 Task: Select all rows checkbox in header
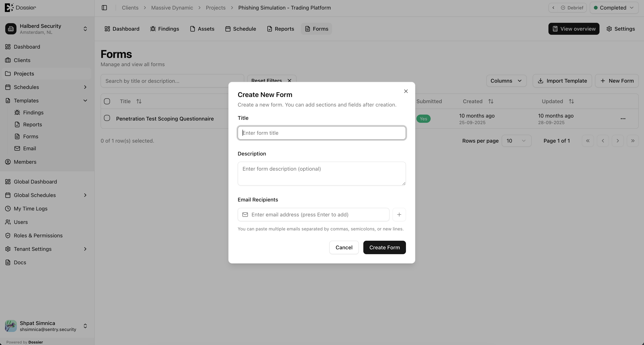[x=107, y=101]
